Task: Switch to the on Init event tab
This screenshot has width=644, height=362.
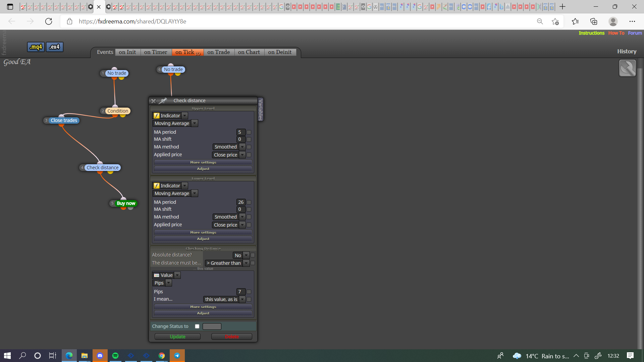Action: coord(127,52)
